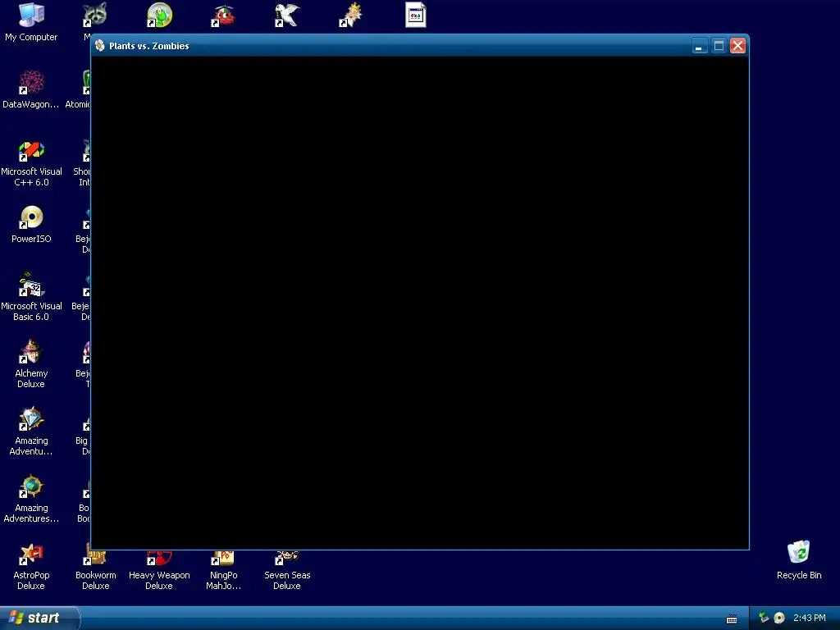Select Microsoft Visual Basic 6.0 shortcut
The width and height of the screenshot is (840, 630).
(31, 297)
